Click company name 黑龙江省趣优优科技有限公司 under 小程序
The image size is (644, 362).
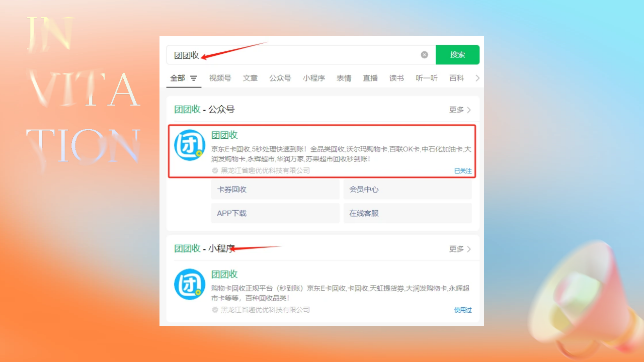[x=265, y=310]
